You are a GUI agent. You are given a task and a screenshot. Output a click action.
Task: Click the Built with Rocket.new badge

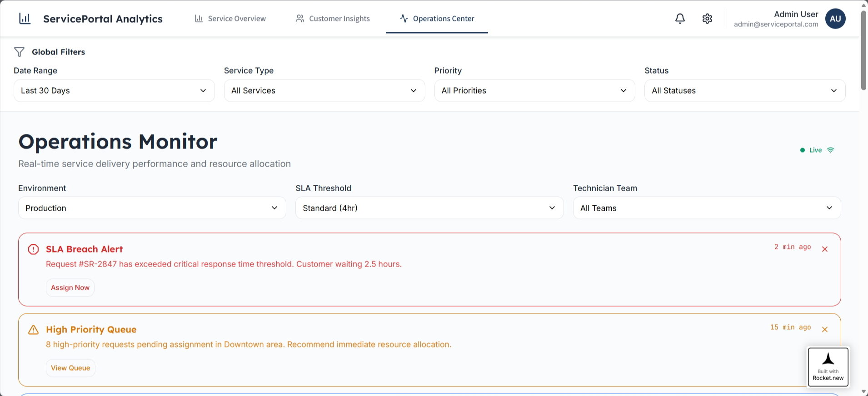pyautogui.click(x=828, y=367)
